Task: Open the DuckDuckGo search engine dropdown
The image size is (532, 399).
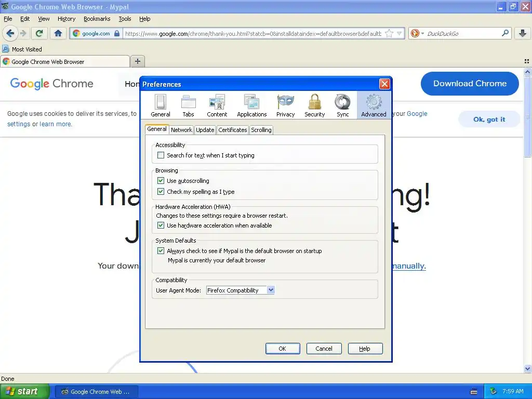Action: 422,33
